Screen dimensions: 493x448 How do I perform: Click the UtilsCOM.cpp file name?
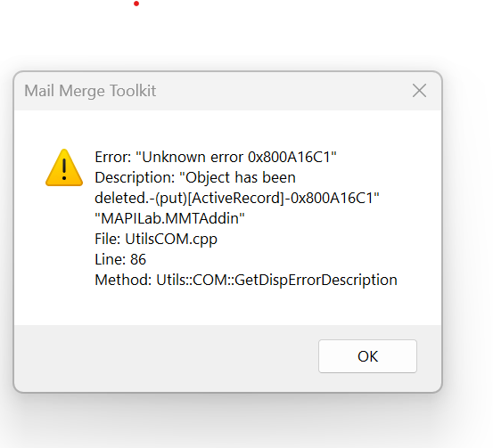tap(171, 239)
